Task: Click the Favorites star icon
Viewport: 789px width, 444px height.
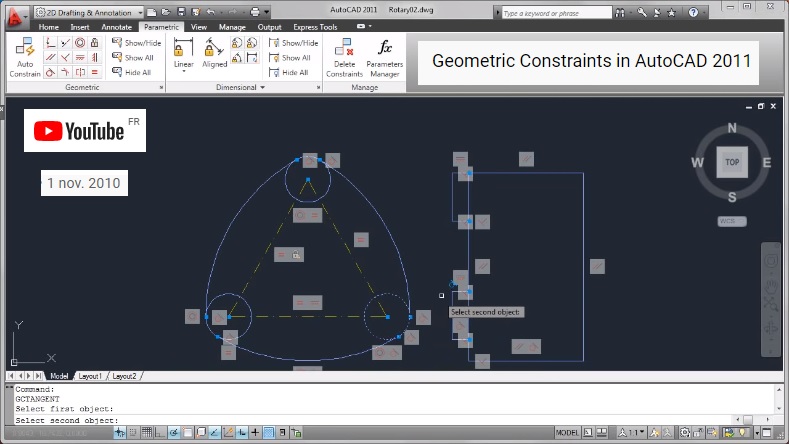Action: (x=671, y=13)
